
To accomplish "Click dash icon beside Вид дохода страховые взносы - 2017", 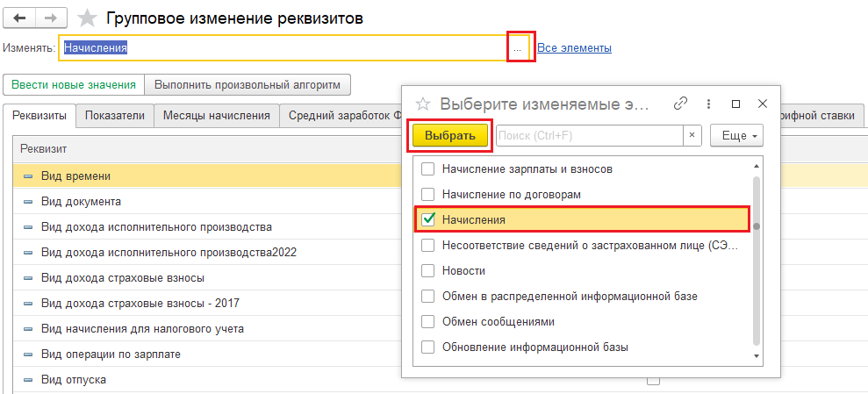I will 28,304.
